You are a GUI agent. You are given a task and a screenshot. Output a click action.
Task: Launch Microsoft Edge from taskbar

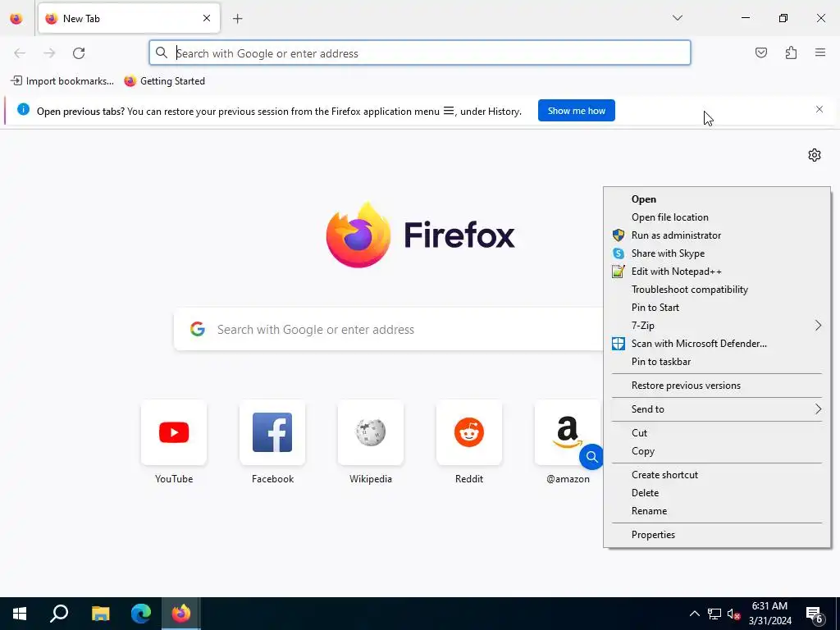[141, 614]
